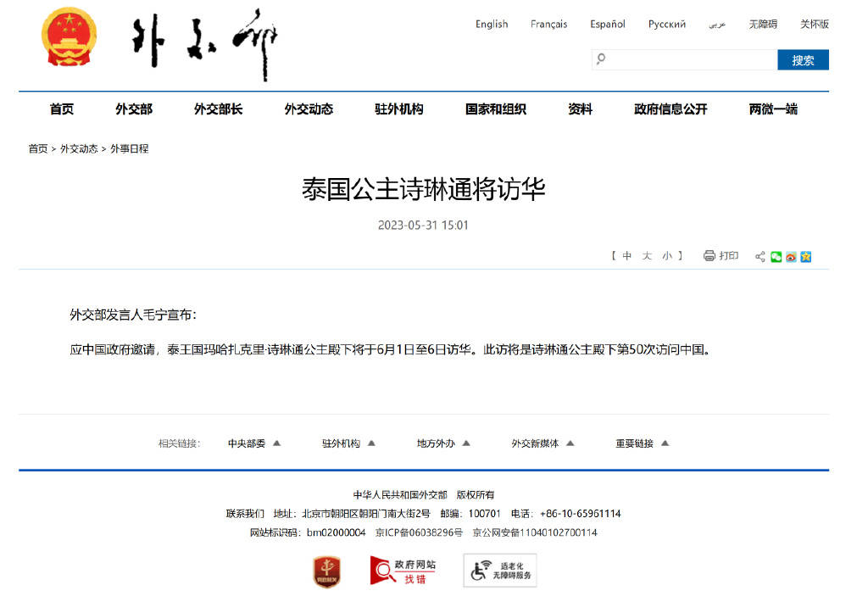Viewport: 868px width, 613px height.
Task: Share article via Weibo icon
Action: [791, 257]
